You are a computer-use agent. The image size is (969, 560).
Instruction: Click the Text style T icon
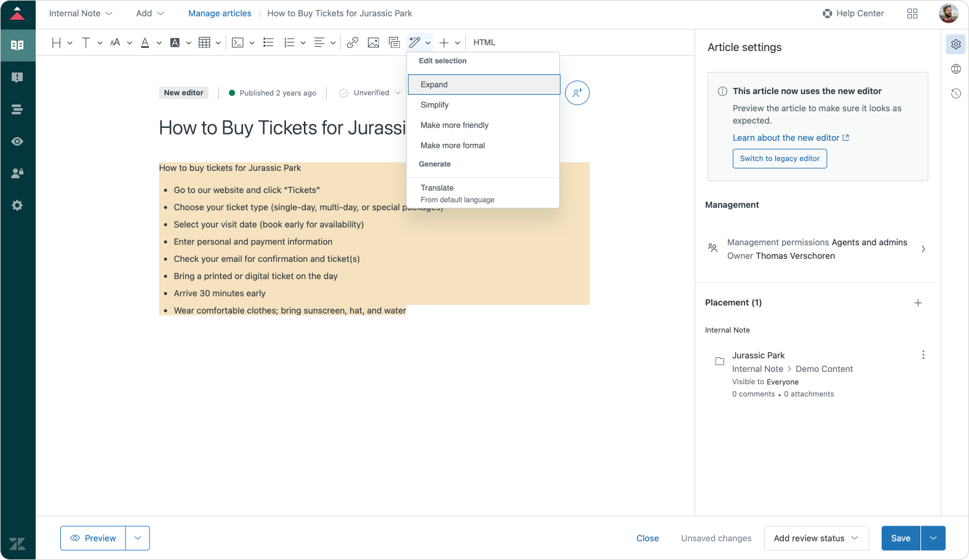tap(86, 42)
